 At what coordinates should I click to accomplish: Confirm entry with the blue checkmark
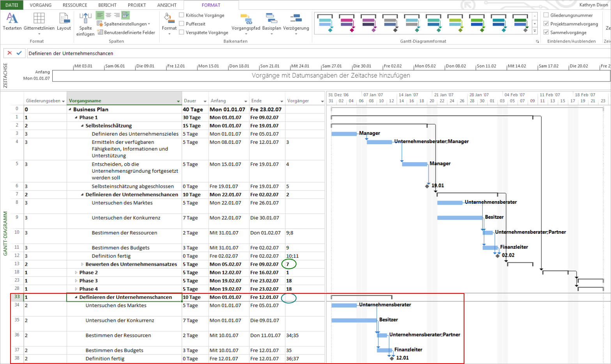[19, 53]
